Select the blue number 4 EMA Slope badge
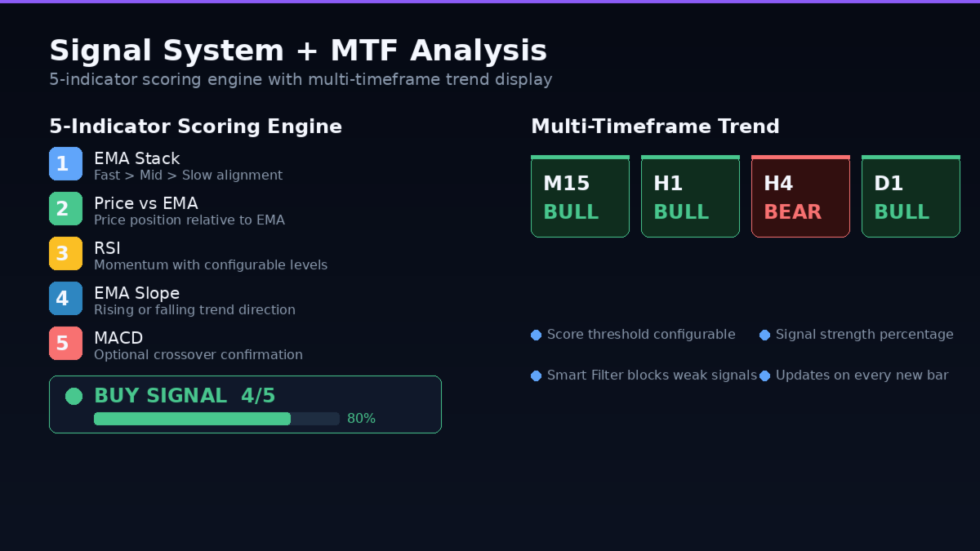 tap(65, 298)
